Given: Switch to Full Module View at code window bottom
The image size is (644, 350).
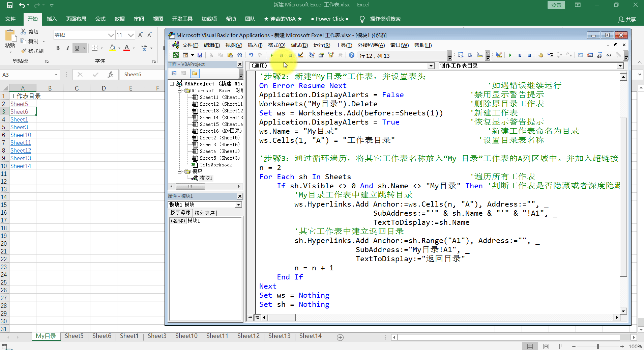Looking at the screenshot, I should tap(257, 317).
